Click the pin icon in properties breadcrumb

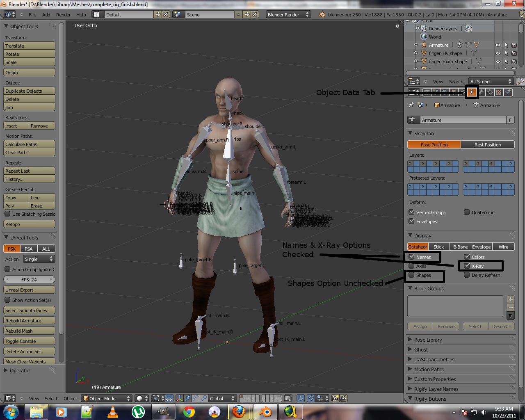(411, 105)
